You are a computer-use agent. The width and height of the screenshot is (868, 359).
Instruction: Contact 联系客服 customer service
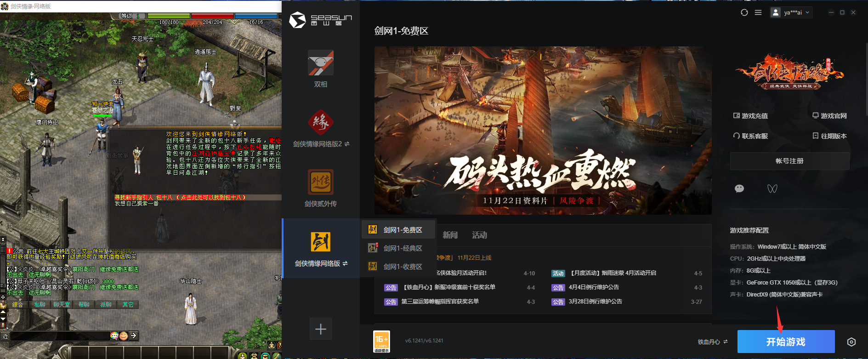tap(750, 136)
